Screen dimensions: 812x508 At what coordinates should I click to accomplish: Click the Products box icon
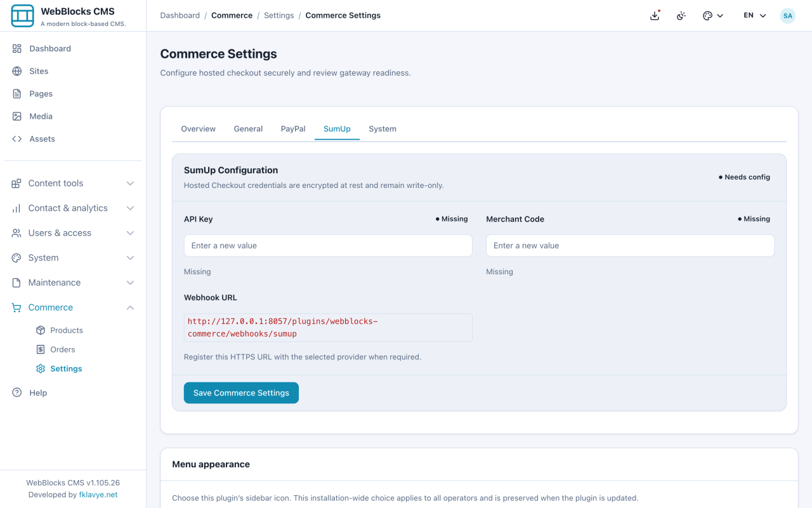coord(41,330)
